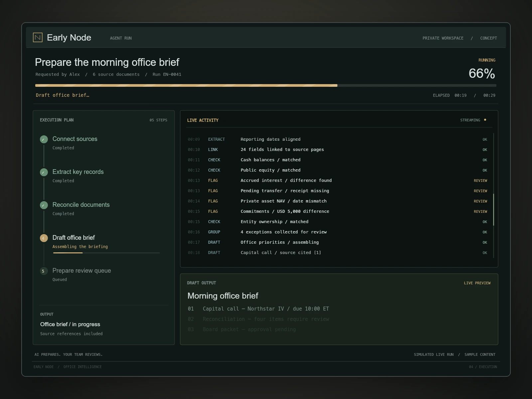Click the Reconcile documents checkmark icon
532x399 pixels.
[44, 205]
